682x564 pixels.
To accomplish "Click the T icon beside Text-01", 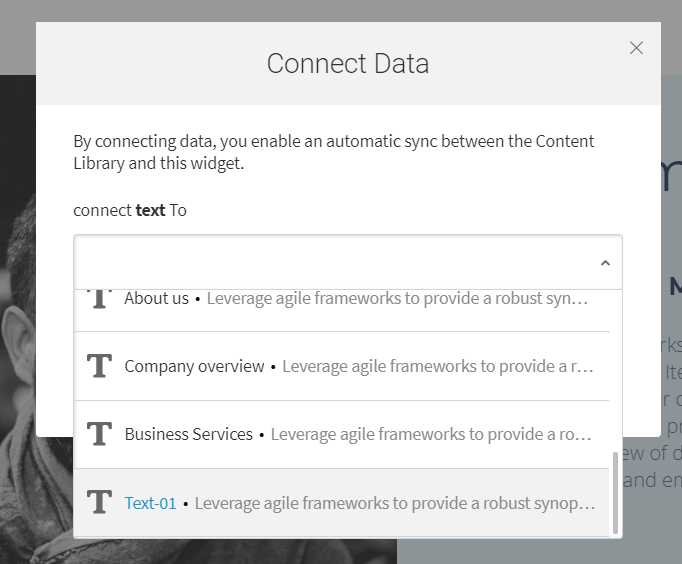I will 100,502.
